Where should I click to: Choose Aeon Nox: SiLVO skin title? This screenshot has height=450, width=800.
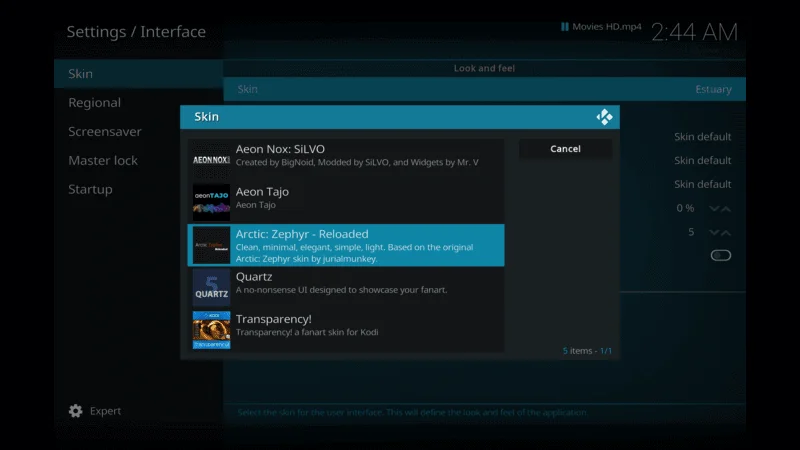pyautogui.click(x=280, y=149)
